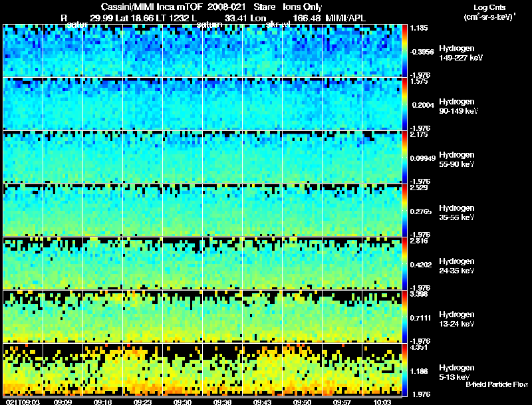Click the scale midpoint value '0.2765'
The height and width of the screenshot is (405, 532).
coord(421,211)
